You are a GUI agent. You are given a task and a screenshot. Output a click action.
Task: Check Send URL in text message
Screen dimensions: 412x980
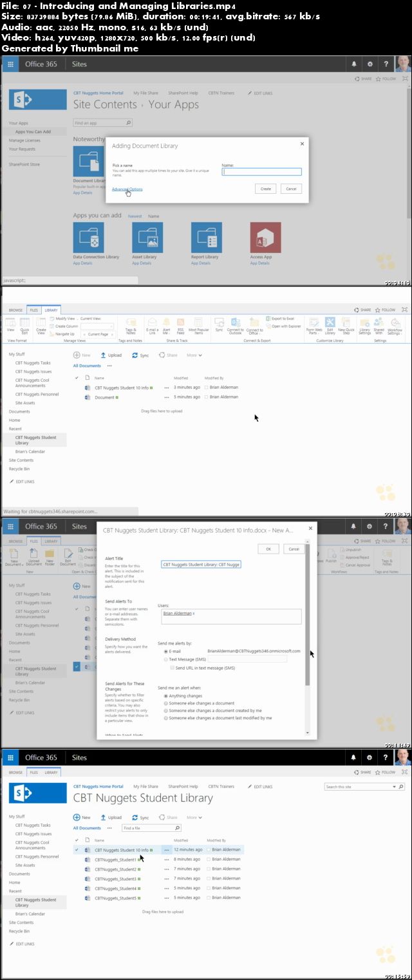[x=173, y=668]
